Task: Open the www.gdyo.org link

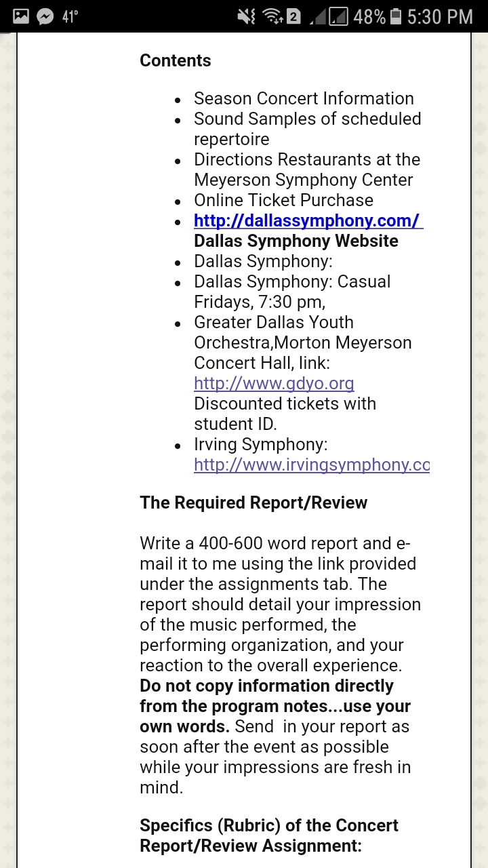Action: pos(274,383)
